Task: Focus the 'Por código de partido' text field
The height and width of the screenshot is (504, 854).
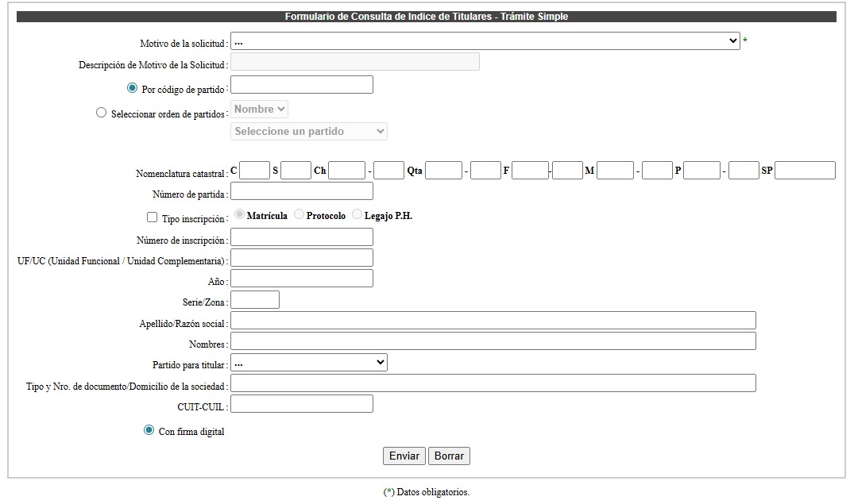Action: point(301,85)
